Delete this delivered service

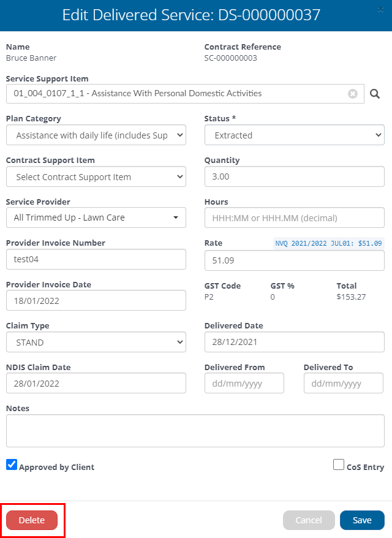tap(32, 520)
